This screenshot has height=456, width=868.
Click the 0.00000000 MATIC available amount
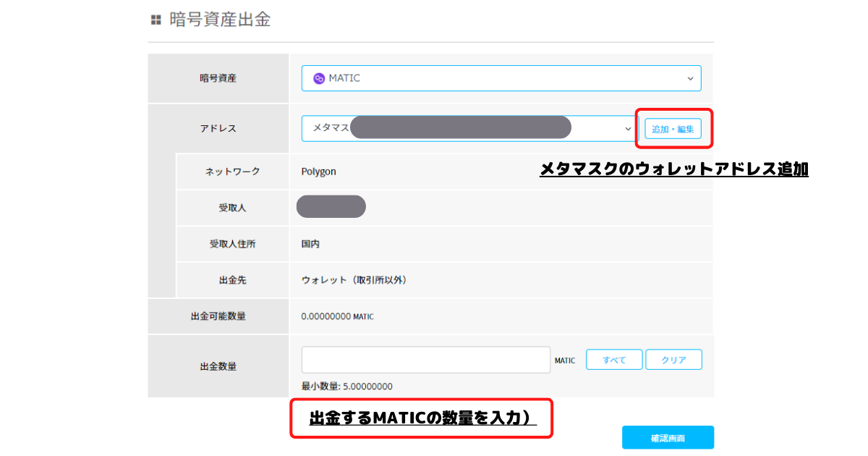337,316
